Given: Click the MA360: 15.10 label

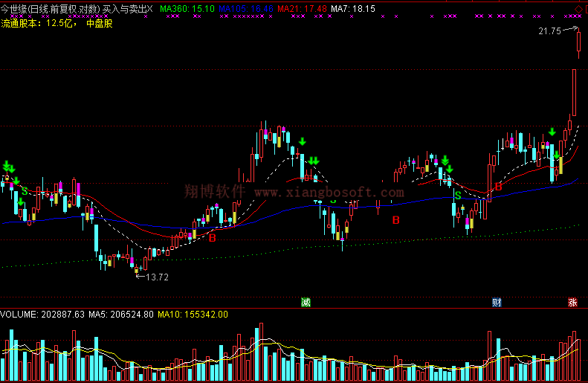Looking at the screenshot, I should pyautogui.click(x=187, y=9).
